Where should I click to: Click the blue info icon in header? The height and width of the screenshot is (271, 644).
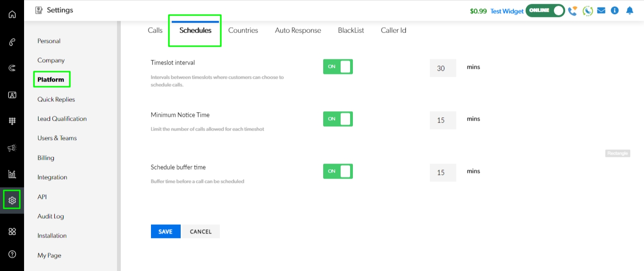615,10
